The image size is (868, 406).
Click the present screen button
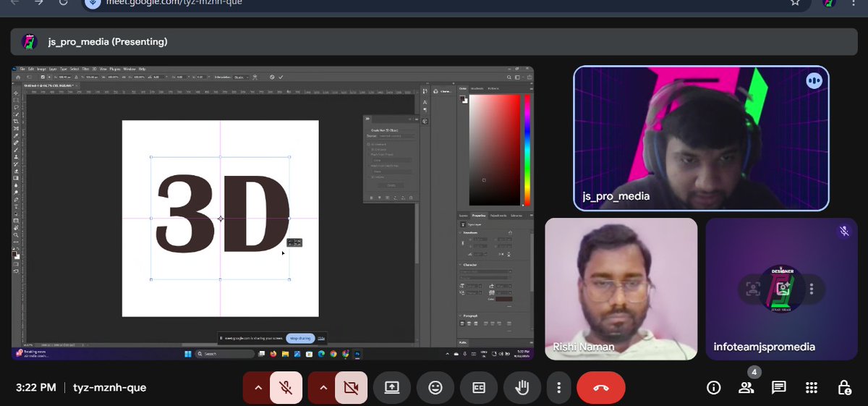click(x=391, y=388)
